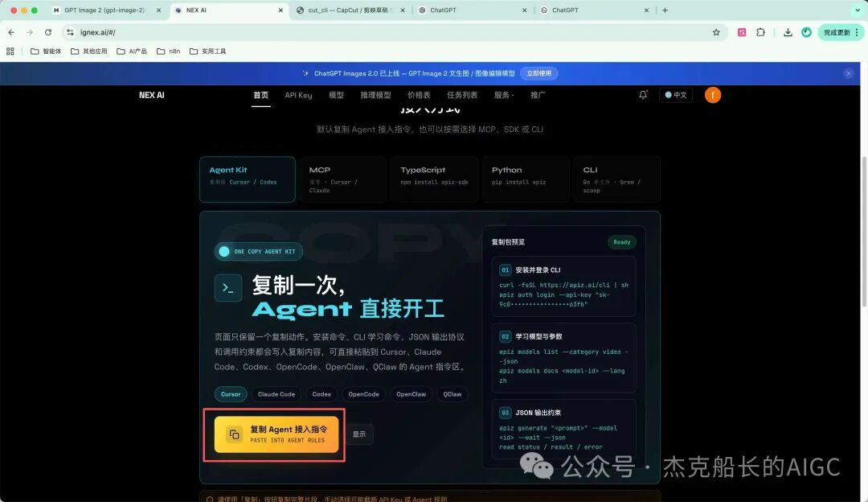
Task: Go back using the browser back arrow
Action: tap(11, 32)
